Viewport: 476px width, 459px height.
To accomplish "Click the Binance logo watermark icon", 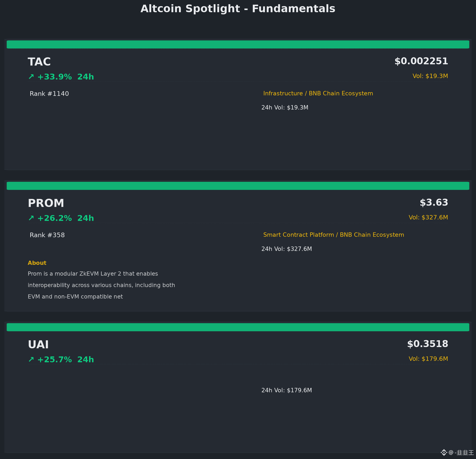I will (444, 452).
